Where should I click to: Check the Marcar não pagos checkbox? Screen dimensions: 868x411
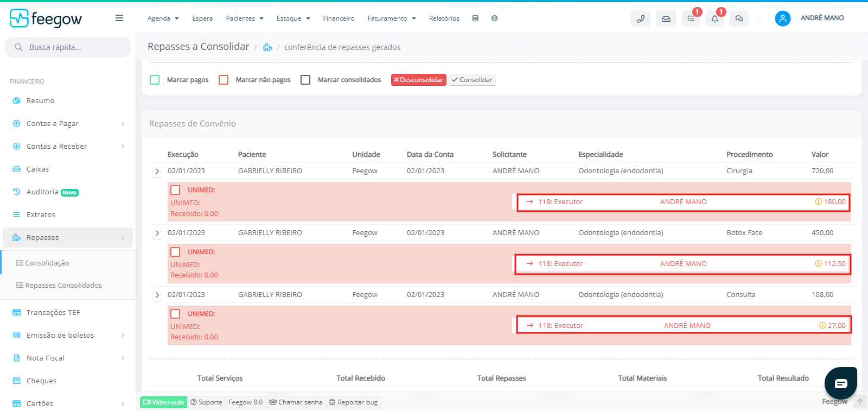click(224, 80)
